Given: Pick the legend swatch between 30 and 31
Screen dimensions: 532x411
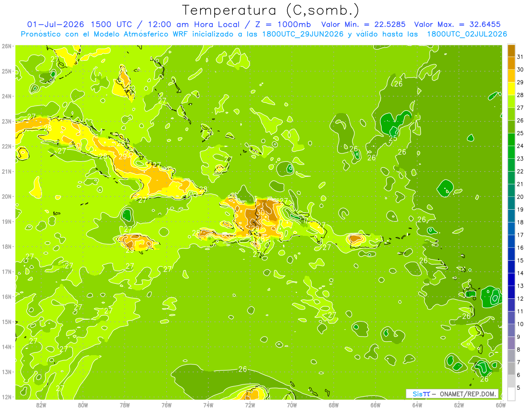Looking at the screenshot, I should (511, 63).
